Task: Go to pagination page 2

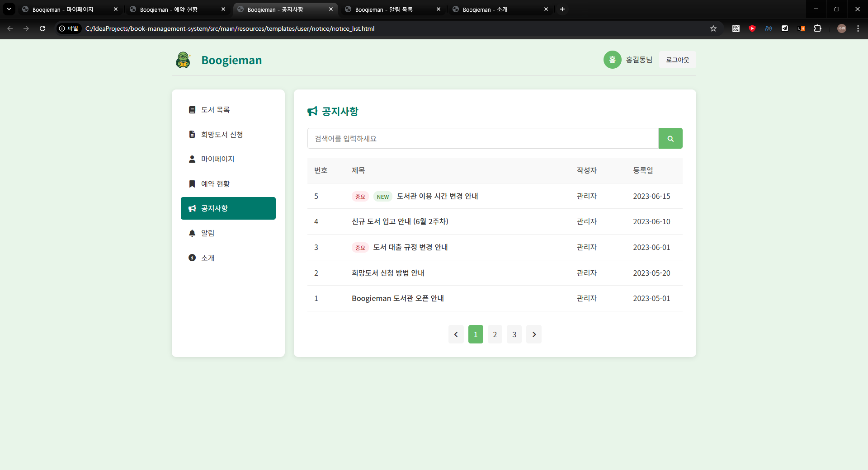Action: pos(495,334)
